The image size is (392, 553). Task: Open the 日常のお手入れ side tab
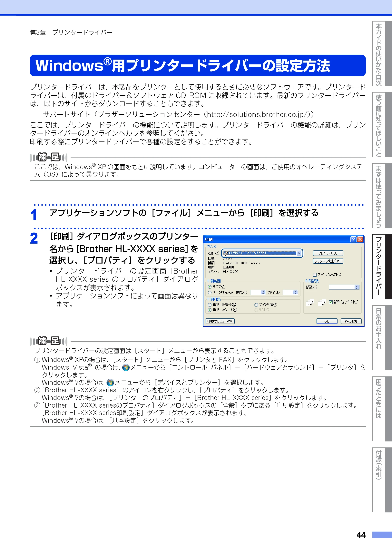[x=382, y=338]
